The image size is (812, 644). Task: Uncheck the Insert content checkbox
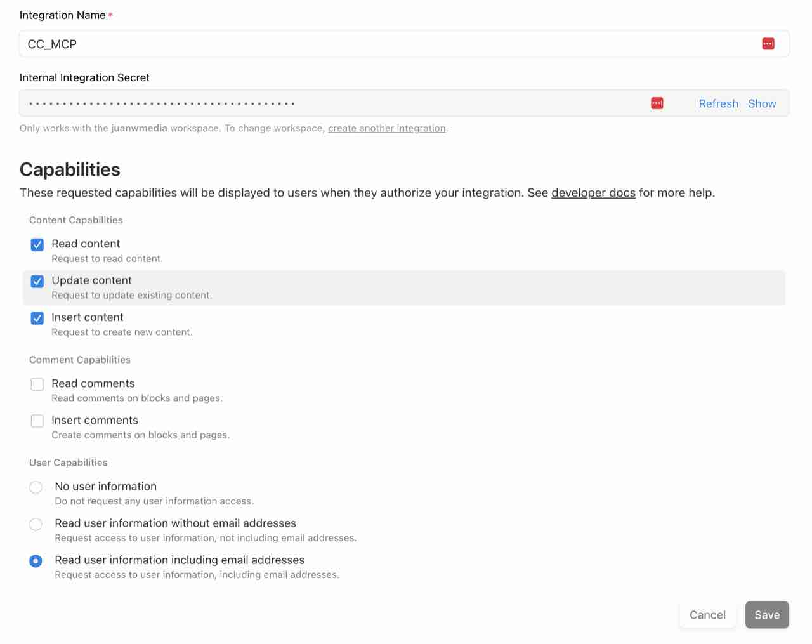(37, 319)
